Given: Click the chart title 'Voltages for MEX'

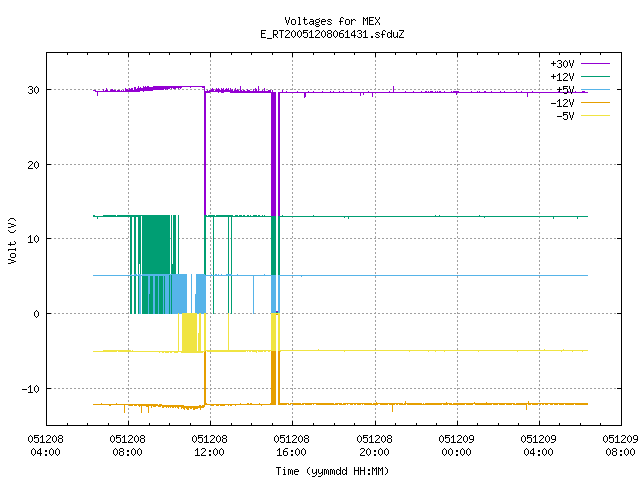Looking at the screenshot, I should (332, 21).
